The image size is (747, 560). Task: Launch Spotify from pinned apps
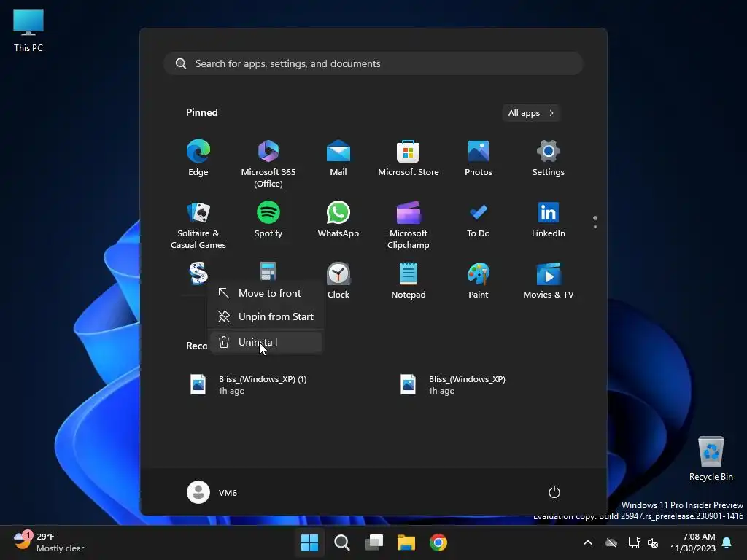pyautogui.click(x=268, y=219)
